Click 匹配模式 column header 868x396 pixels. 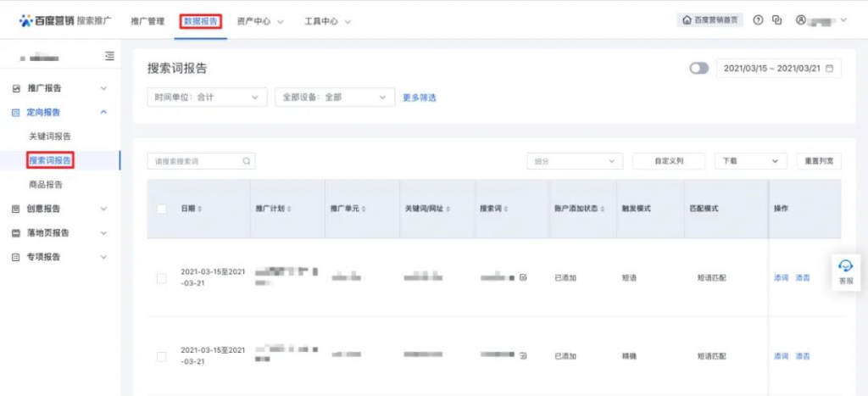(x=704, y=209)
